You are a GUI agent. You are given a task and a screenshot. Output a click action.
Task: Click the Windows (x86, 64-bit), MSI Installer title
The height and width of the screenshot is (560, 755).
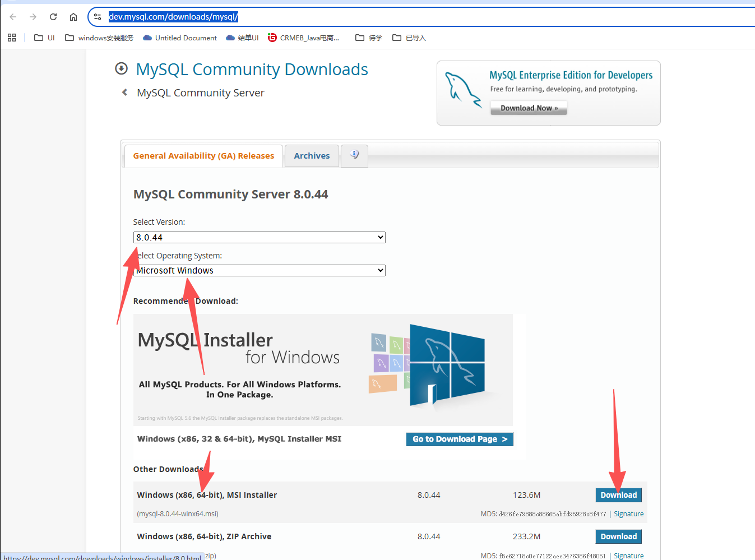pyautogui.click(x=207, y=495)
